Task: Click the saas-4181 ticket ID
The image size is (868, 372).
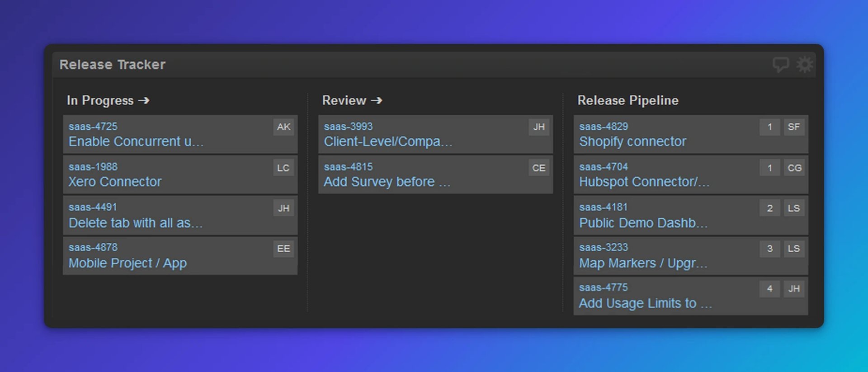Action: pyautogui.click(x=604, y=207)
